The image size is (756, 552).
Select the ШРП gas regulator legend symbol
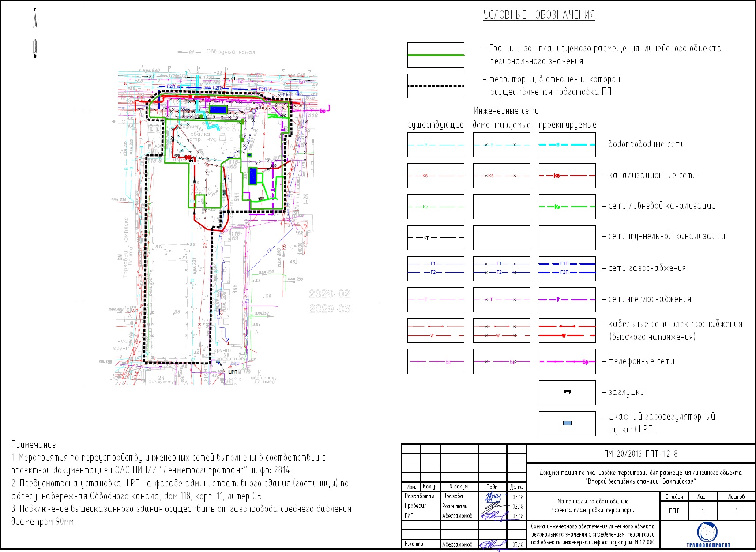point(567,423)
